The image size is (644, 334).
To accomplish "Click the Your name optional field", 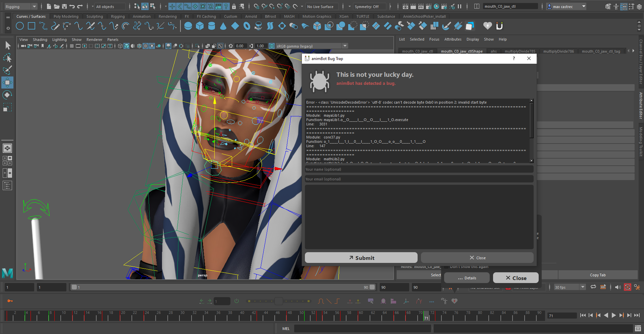I will point(419,169).
